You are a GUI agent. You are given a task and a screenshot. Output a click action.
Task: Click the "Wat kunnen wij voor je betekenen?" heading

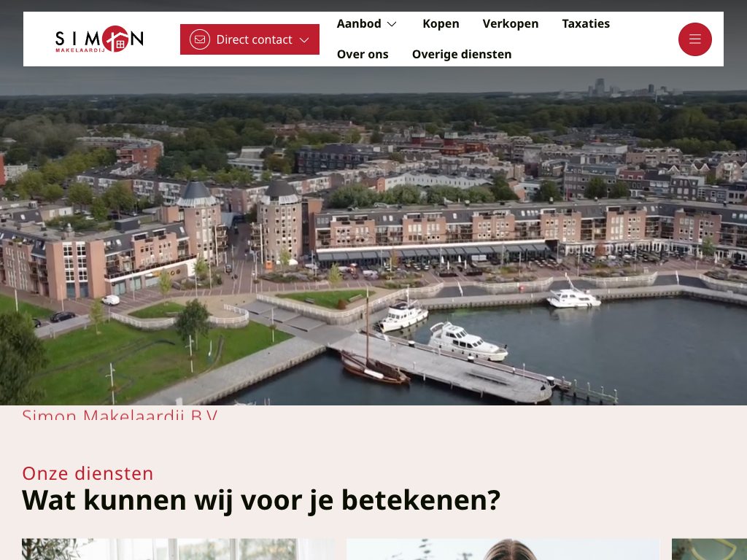(x=261, y=500)
